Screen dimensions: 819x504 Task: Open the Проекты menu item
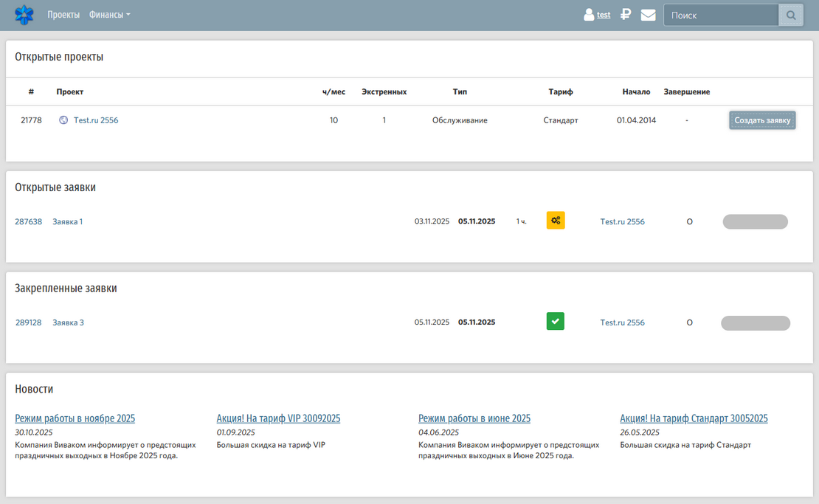(x=63, y=15)
